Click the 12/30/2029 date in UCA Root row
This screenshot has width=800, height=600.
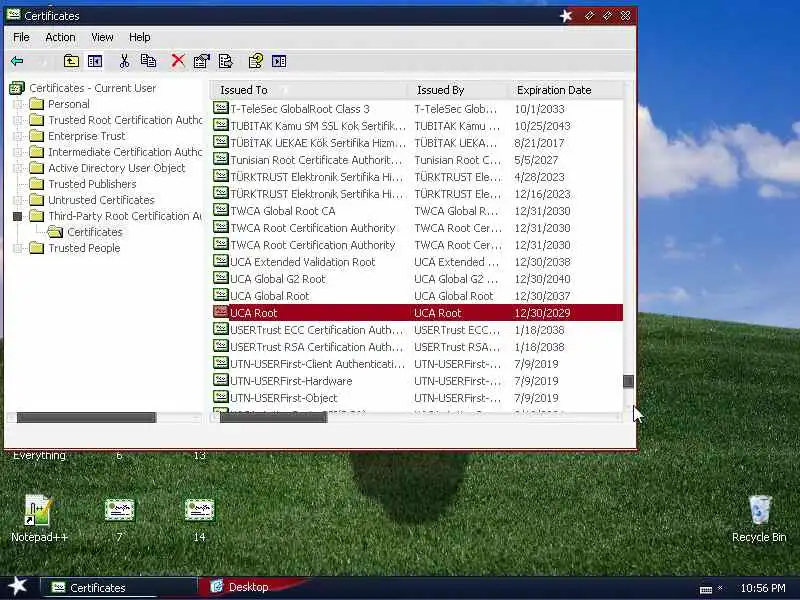[542, 313]
